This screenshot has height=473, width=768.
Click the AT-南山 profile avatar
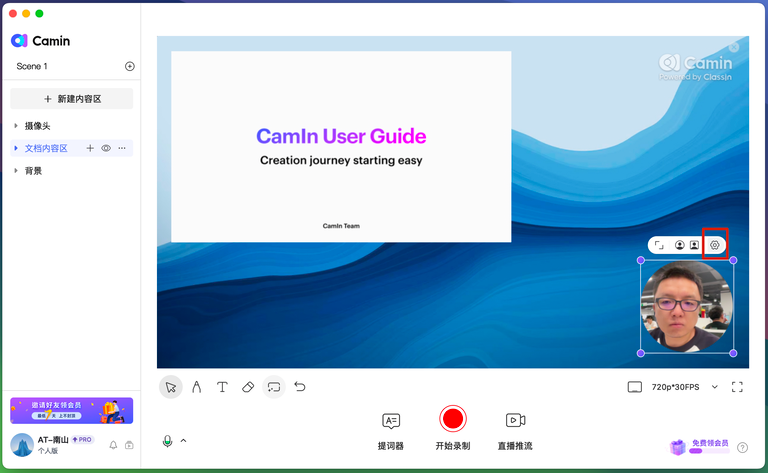click(22, 445)
